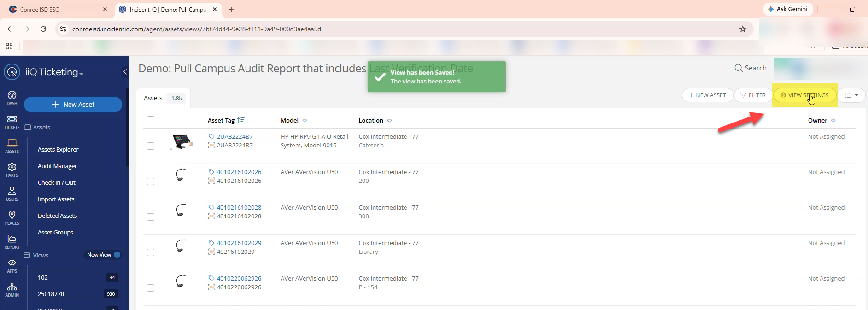Click the browser address bar URL
Image resolution: width=868 pixels, height=310 pixels.
click(x=197, y=29)
